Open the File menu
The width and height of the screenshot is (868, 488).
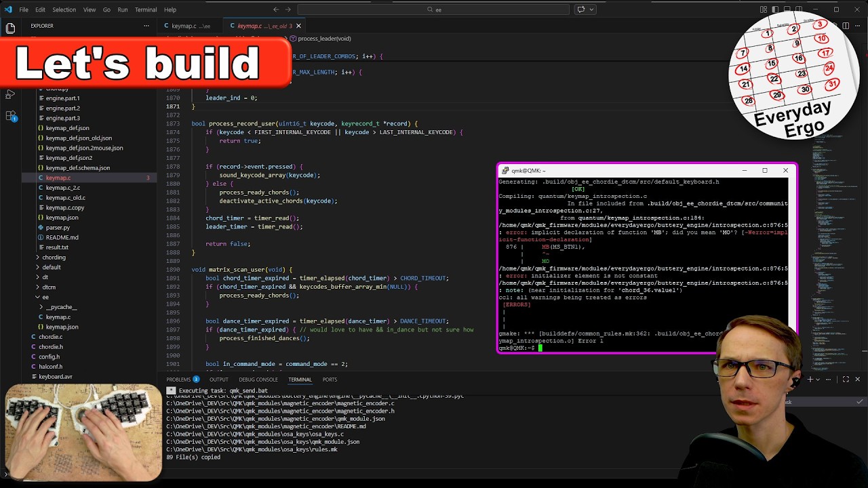click(x=24, y=9)
